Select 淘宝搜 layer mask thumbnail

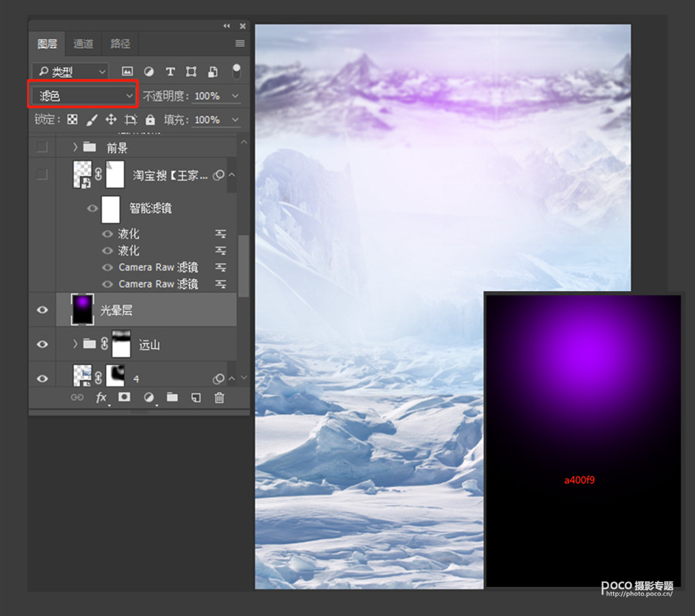click(x=115, y=174)
